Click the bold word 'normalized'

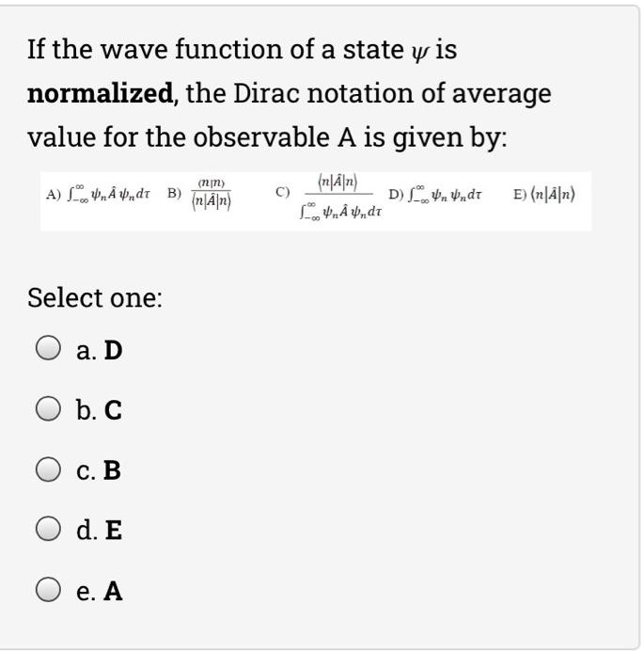click(x=100, y=94)
